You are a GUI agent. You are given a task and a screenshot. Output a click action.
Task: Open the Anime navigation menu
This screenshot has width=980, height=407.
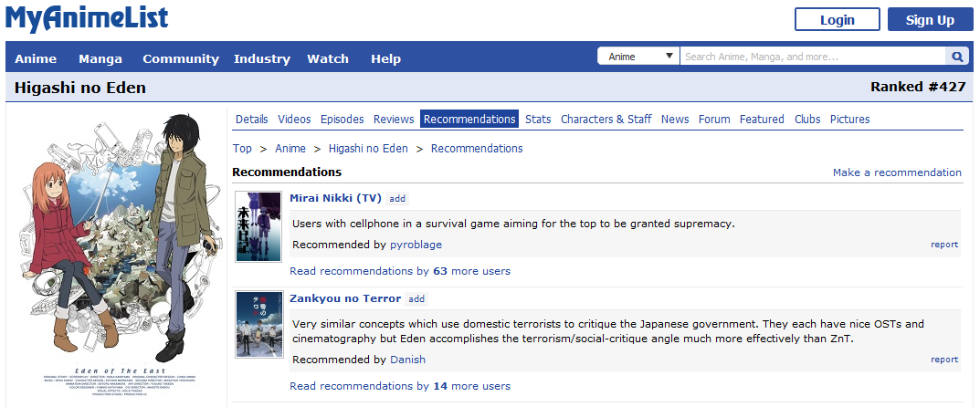[36, 58]
